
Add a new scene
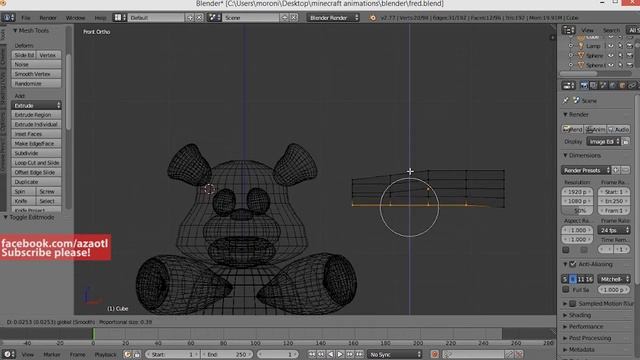[x=284, y=18]
